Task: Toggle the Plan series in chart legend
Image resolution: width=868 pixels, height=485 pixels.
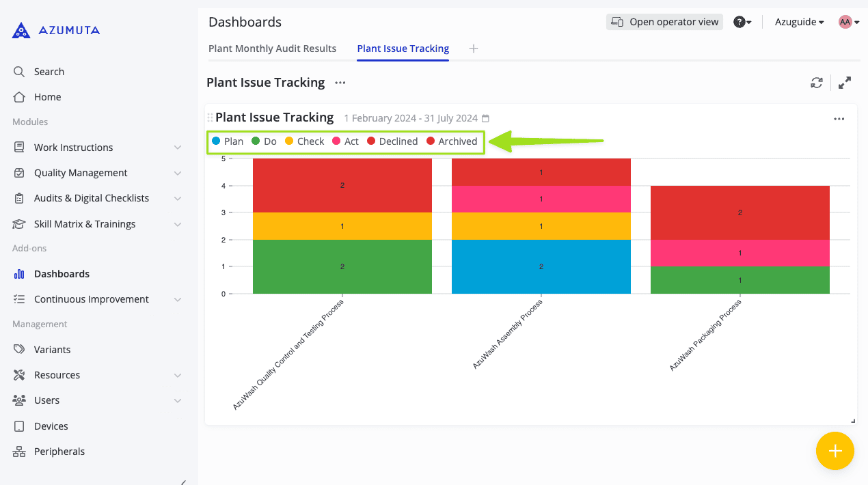Action: 228,141
